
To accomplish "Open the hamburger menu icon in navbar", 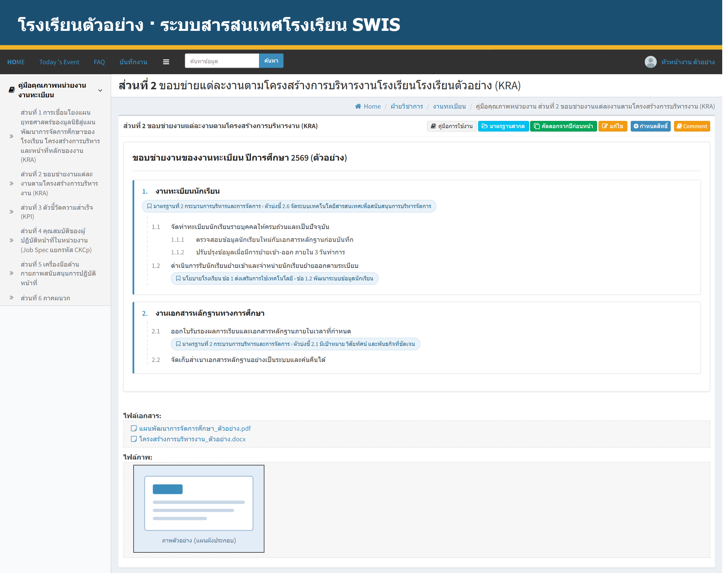I will coord(166,62).
